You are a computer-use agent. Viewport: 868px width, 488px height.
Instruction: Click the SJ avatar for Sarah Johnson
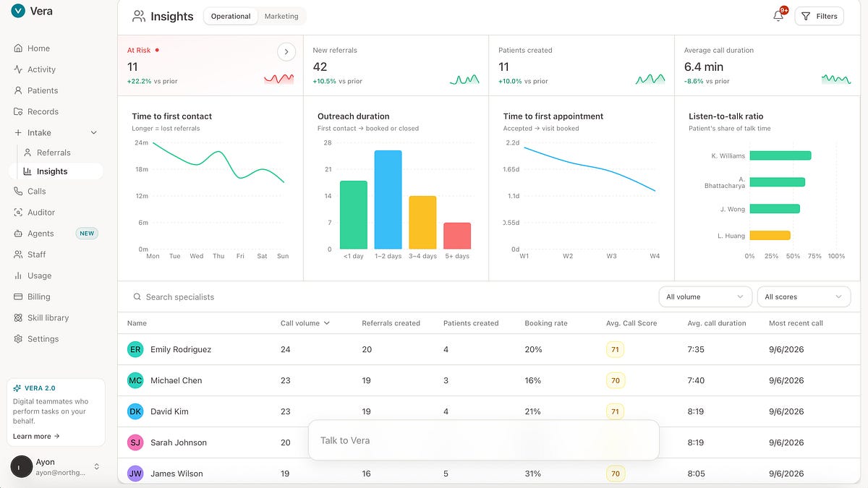135,442
